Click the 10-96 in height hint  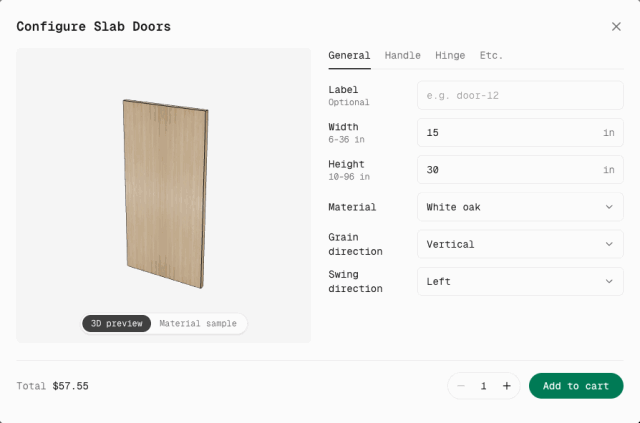(x=349, y=177)
